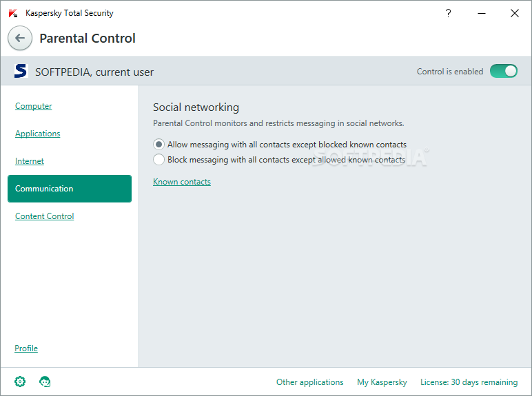Viewport: 532px width, 396px height.
Task: Go back using the arrow button
Action: (20, 38)
